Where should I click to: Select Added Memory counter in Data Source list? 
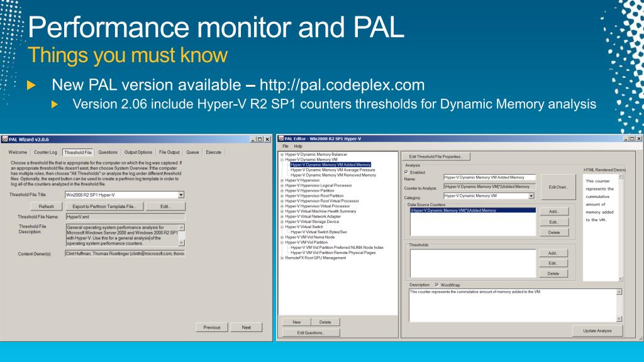pos(473,210)
